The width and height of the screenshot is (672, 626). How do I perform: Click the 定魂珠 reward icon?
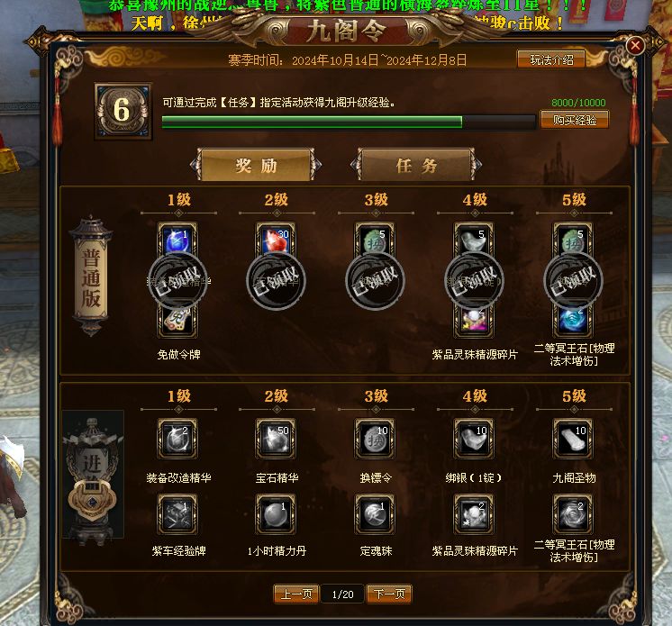(375, 514)
